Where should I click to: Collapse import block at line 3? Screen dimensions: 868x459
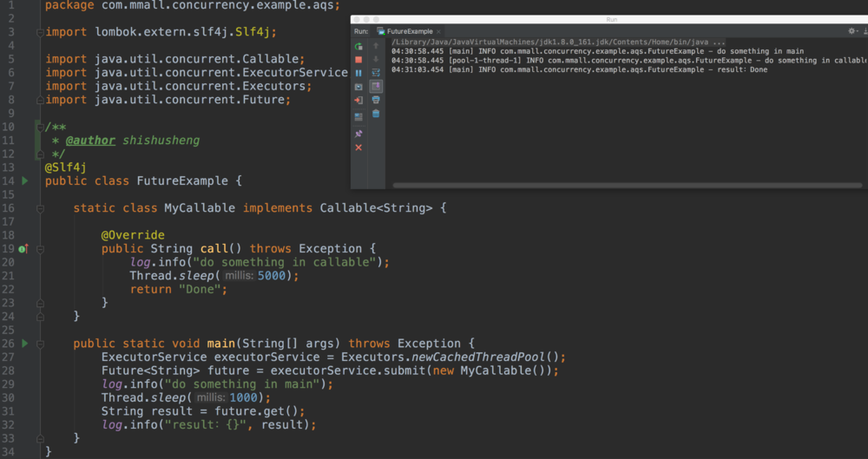click(40, 33)
